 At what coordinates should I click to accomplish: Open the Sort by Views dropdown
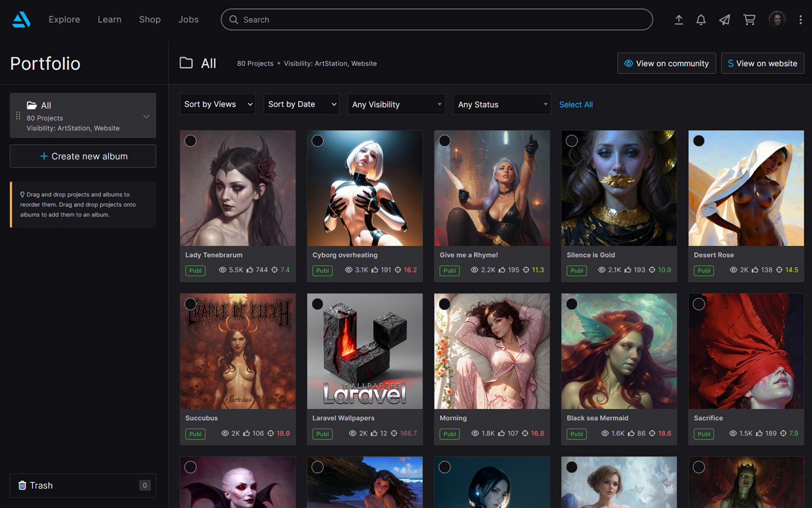[x=218, y=104]
